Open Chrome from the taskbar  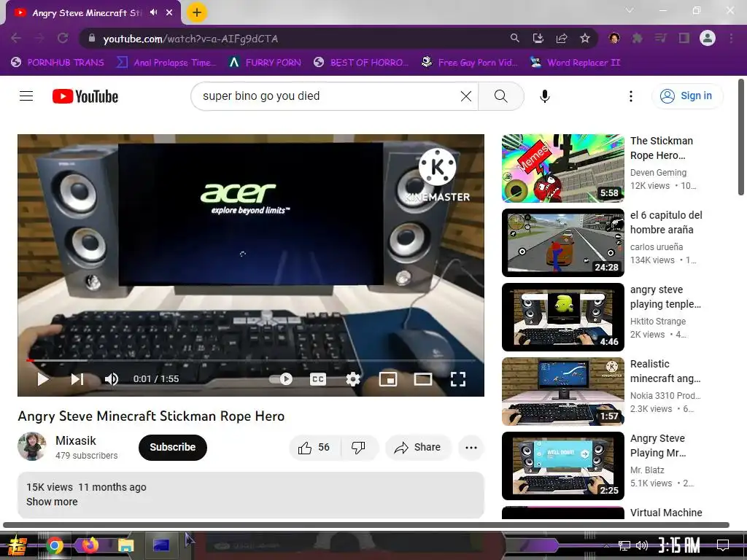click(x=55, y=545)
